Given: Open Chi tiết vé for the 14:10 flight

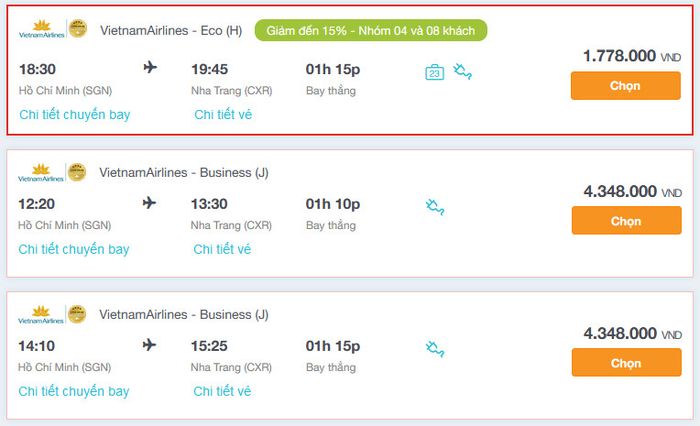Looking at the screenshot, I should [222, 391].
